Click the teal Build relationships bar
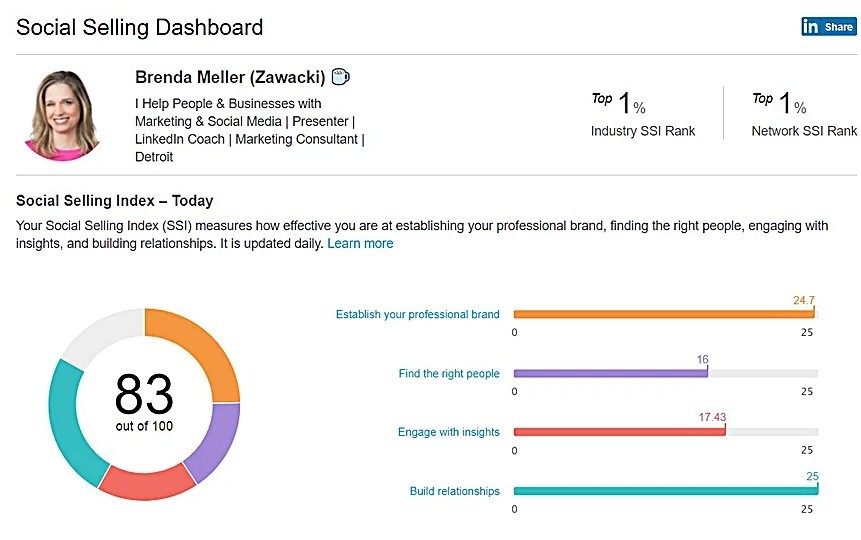Viewport: 861px width, 540px height. pyautogui.click(x=666, y=491)
